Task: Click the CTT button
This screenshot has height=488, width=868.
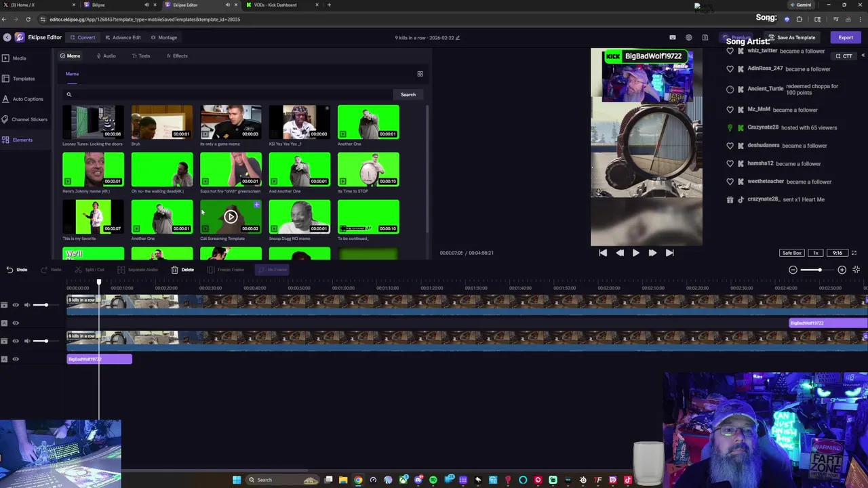Action: point(844,56)
